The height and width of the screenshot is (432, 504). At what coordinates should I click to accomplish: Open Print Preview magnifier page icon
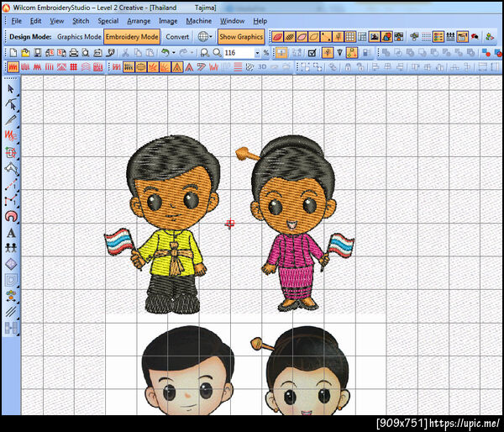86,53
